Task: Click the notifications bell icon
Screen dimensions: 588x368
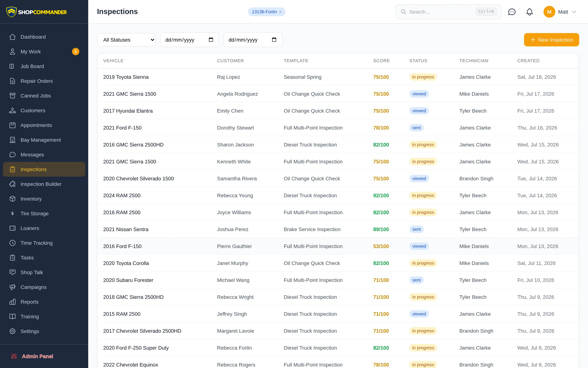Action: click(529, 12)
